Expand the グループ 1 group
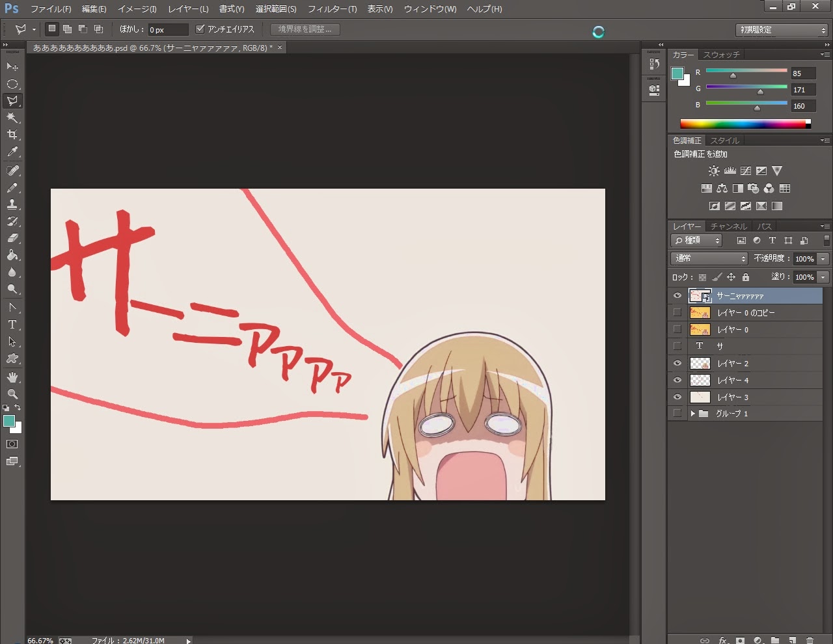 692,414
